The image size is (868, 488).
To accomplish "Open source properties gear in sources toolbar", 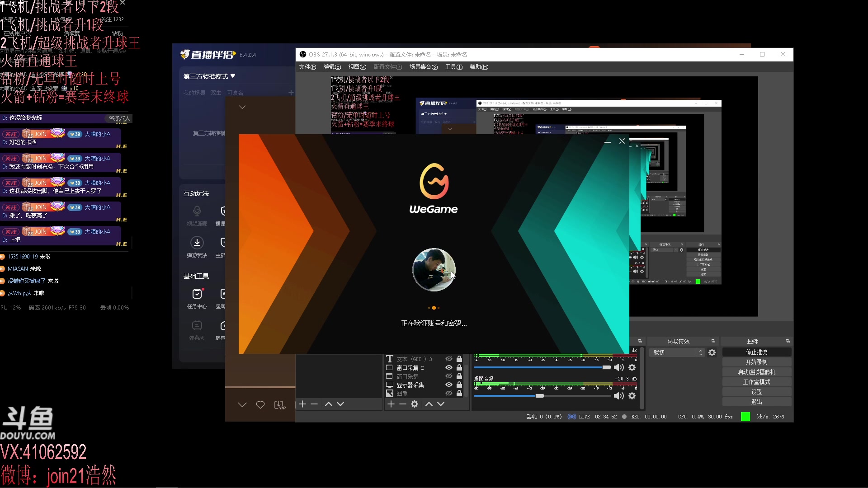I will pos(415,404).
